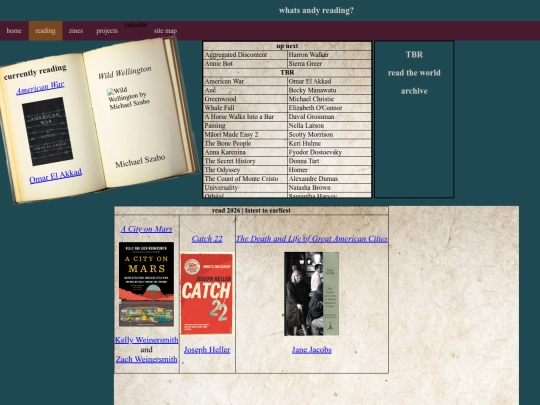Jump to the TBR section link

pos(414,54)
